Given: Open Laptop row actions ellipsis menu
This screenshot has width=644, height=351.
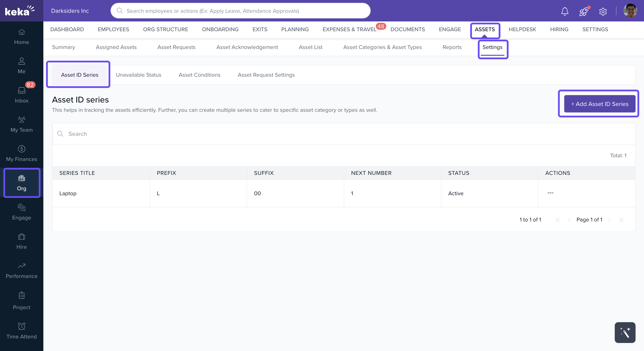Looking at the screenshot, I should coord(550,193).
